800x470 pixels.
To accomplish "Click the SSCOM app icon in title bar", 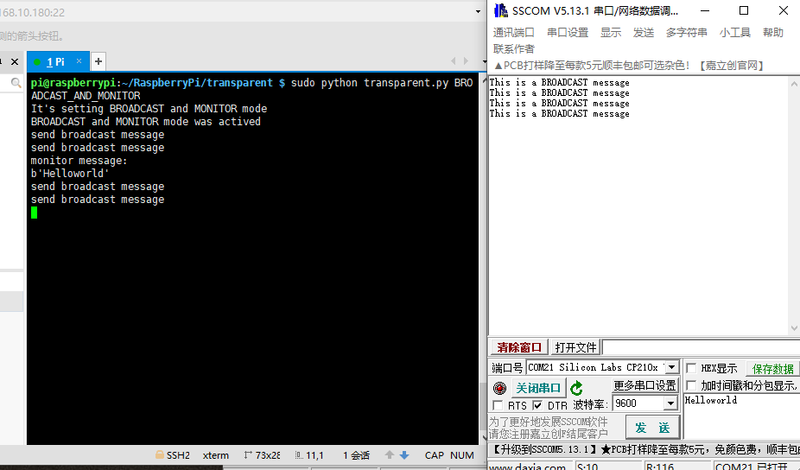I will tap(501, 10).
